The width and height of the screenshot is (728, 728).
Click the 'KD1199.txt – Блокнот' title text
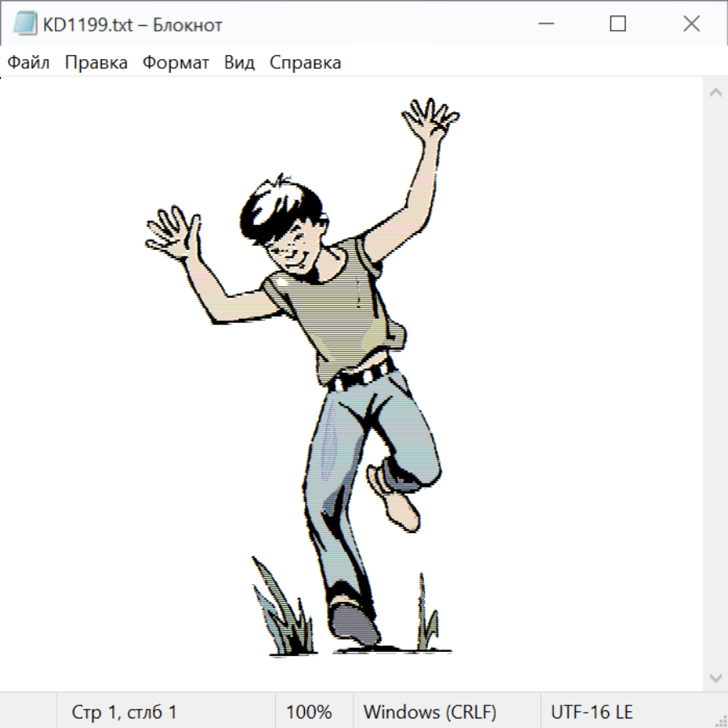click(133, 25)
